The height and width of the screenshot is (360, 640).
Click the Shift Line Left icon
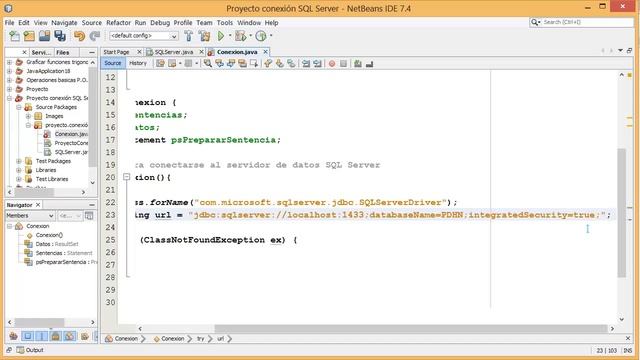306,63
